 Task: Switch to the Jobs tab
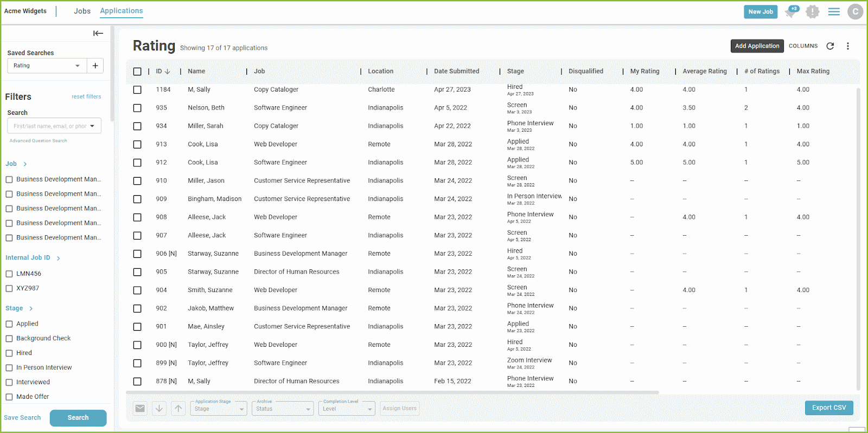click(82, 11)
